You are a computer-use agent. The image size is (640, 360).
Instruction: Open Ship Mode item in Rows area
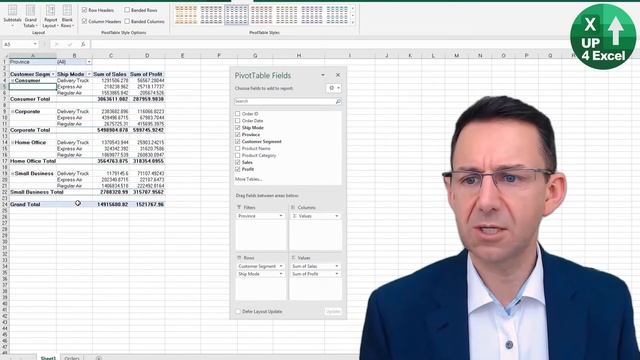pos(260,274)
